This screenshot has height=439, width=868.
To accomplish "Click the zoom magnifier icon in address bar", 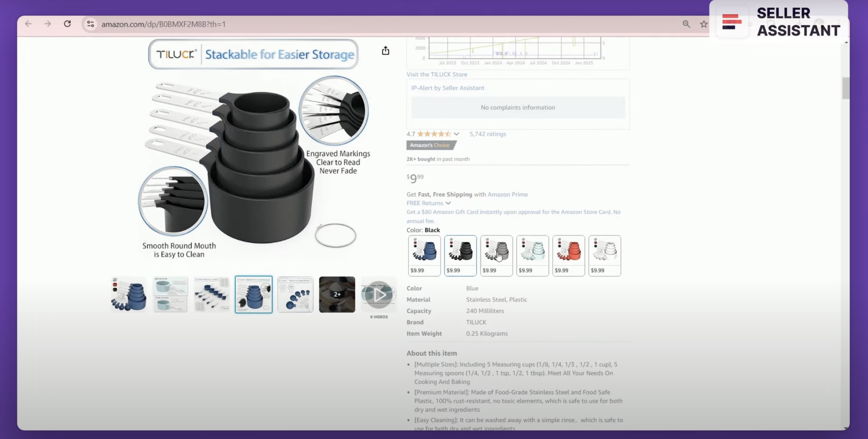I will point(686,24).
